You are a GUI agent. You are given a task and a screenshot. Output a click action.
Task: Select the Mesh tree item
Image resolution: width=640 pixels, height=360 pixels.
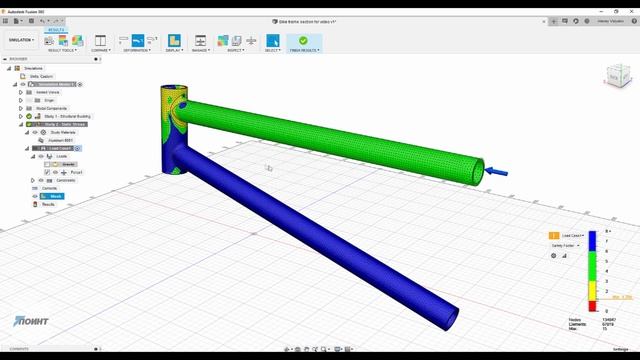tap(52, 196)
